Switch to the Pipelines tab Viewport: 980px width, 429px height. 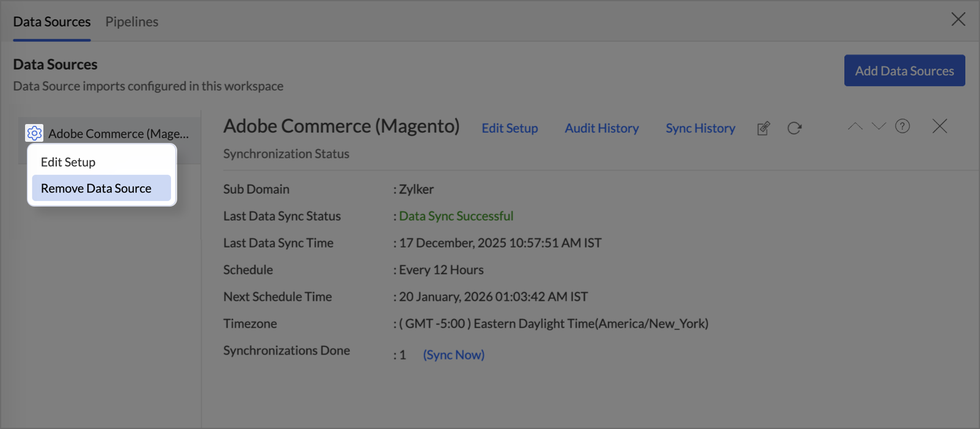131,22
